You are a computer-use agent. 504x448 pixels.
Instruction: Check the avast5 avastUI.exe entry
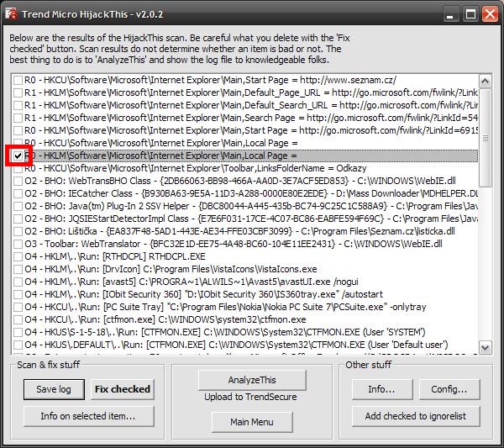tap(18, 282)
